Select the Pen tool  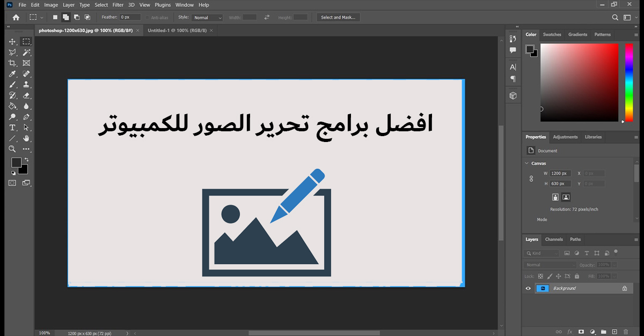point(26,117)
